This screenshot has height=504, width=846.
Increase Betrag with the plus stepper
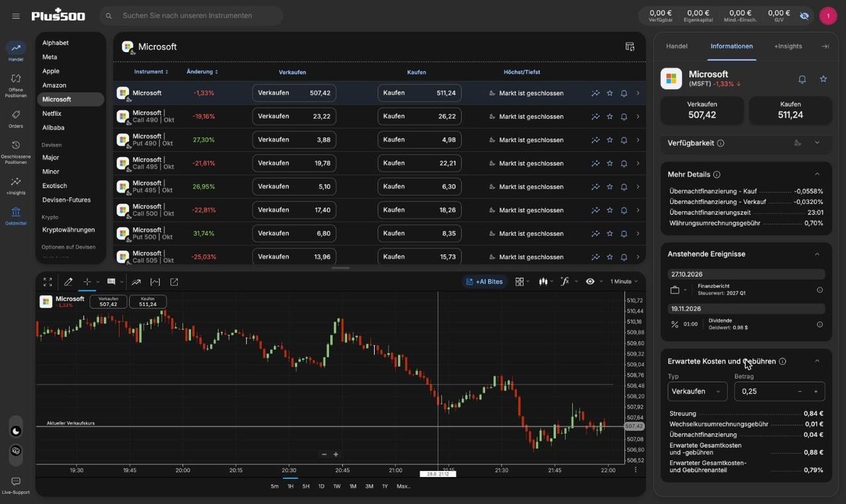[x=816, y=392]
